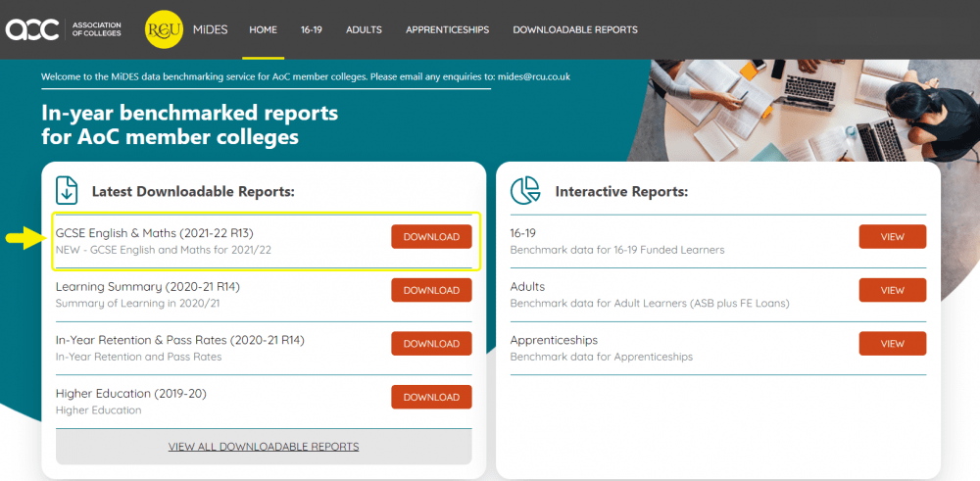Download the Learning Summary 2020-21 report

click(431, 290)
